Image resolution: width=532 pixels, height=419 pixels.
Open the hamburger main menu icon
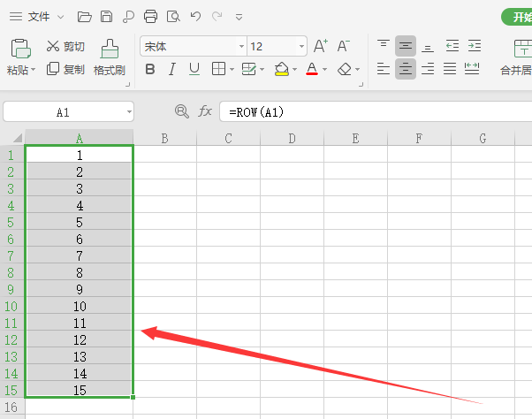(x=16, y=16)
